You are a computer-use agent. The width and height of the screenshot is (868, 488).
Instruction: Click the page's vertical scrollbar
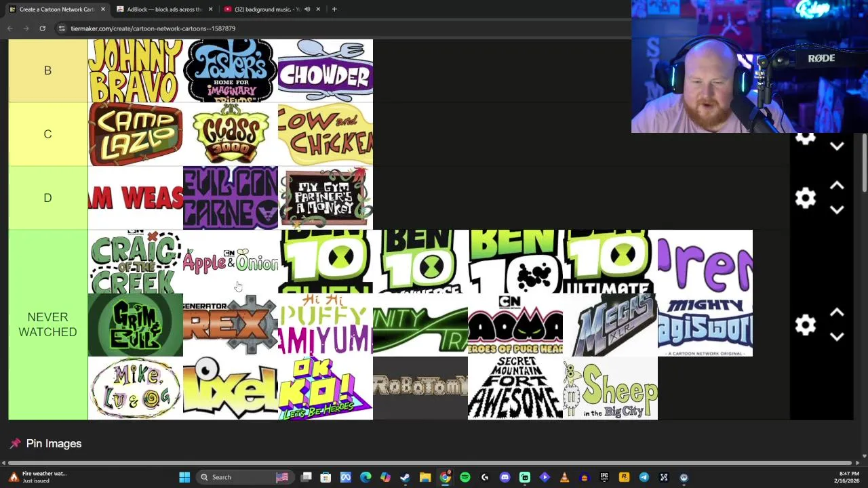[864, 163]
